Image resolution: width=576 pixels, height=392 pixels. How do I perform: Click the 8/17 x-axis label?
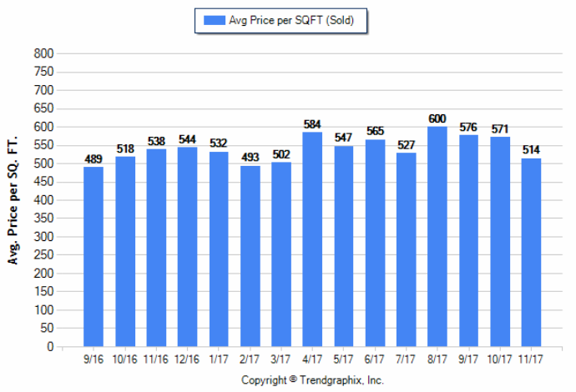[x=437, y=359]
